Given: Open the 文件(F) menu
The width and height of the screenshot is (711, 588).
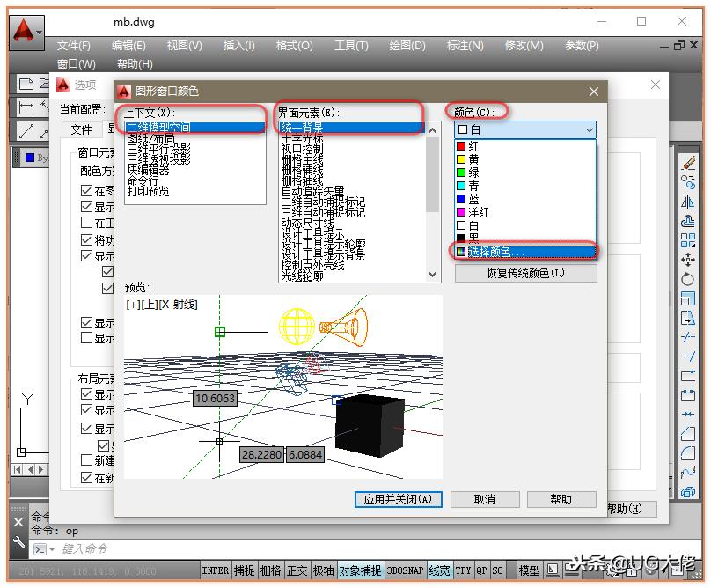Looking at the screenshot, I should (73, 46).
